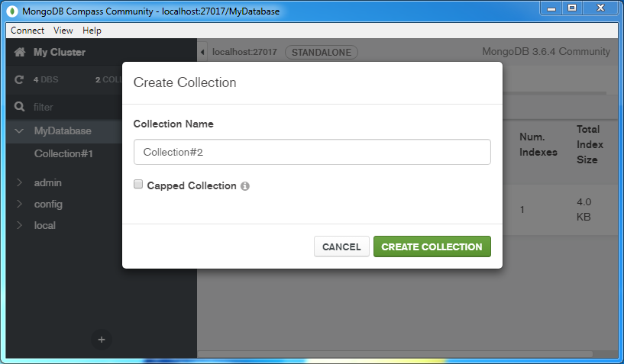Click the Collection Name input field
This screenshot has height=364, width=624.
click(312, 152)
